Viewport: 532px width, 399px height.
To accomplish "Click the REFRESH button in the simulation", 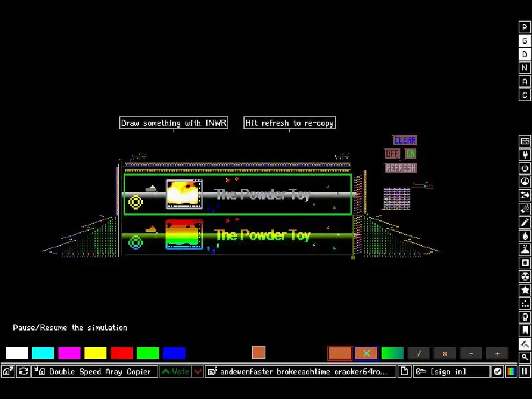I will [x=400, y=168].
